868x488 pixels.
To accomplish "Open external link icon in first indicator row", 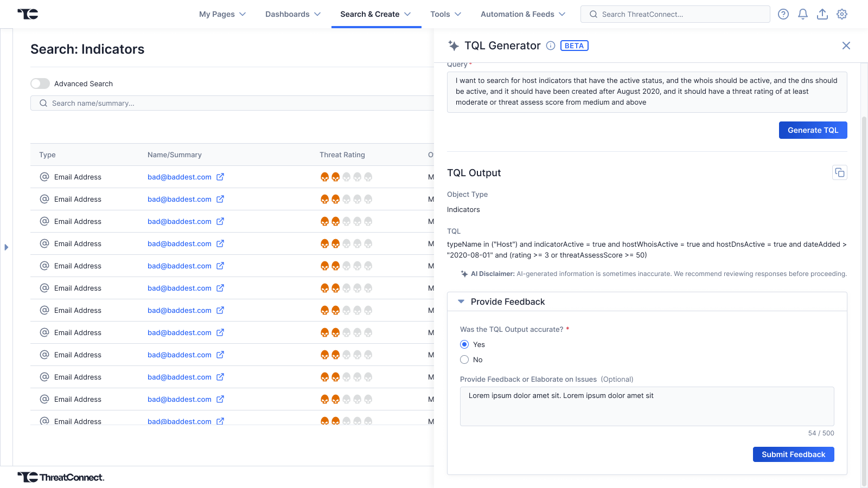I will pyautogui.click(x=220, y=177).
